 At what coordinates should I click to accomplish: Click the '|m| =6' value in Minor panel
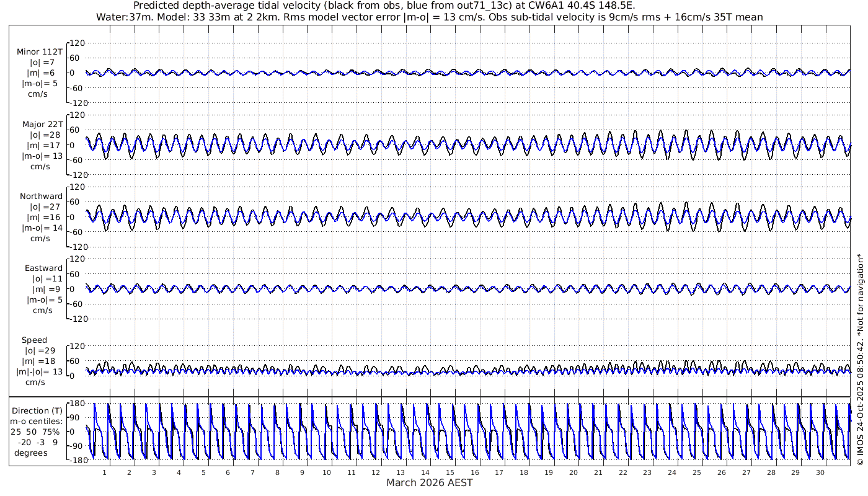pyautogui.click(x=43, y=73)
